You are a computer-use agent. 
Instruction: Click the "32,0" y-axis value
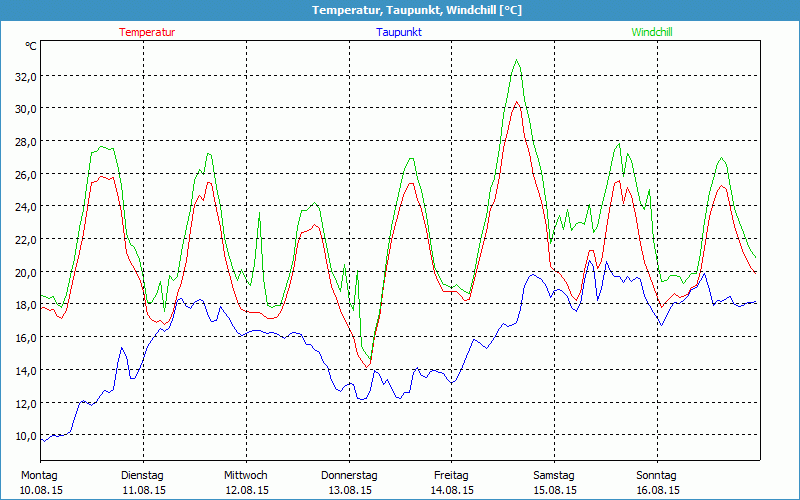pos(25,76)
